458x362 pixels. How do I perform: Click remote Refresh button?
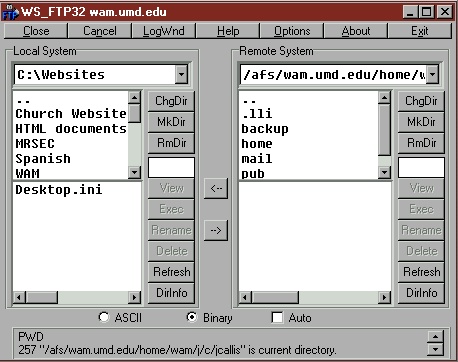point(421,272)
